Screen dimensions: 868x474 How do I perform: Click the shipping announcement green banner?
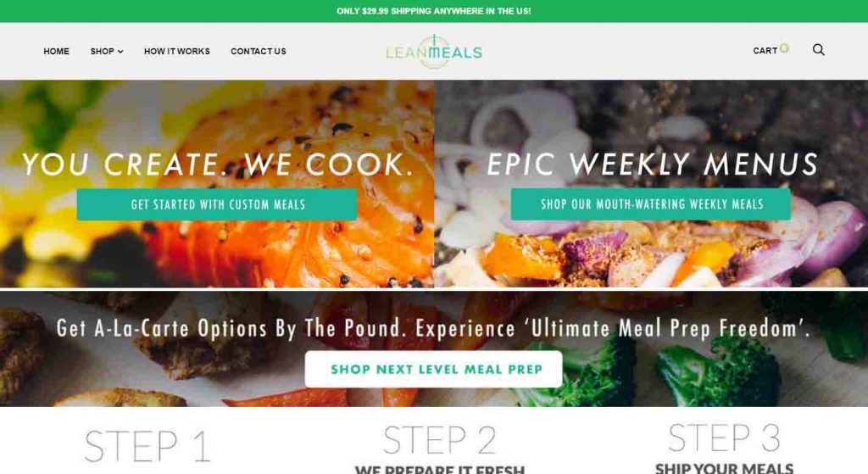434,11
